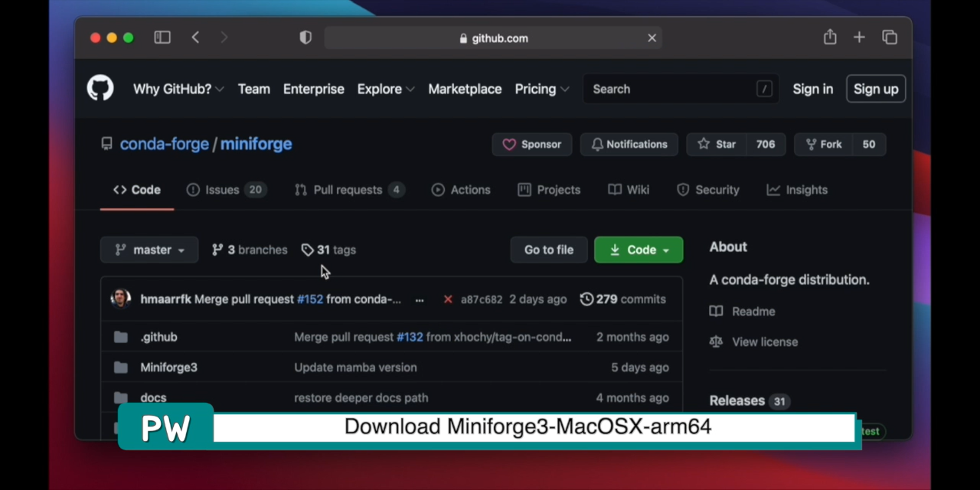The width and height of the screenshot is (980, 490).
Task: Go back with Safari's back arrow
Action: 195,38
